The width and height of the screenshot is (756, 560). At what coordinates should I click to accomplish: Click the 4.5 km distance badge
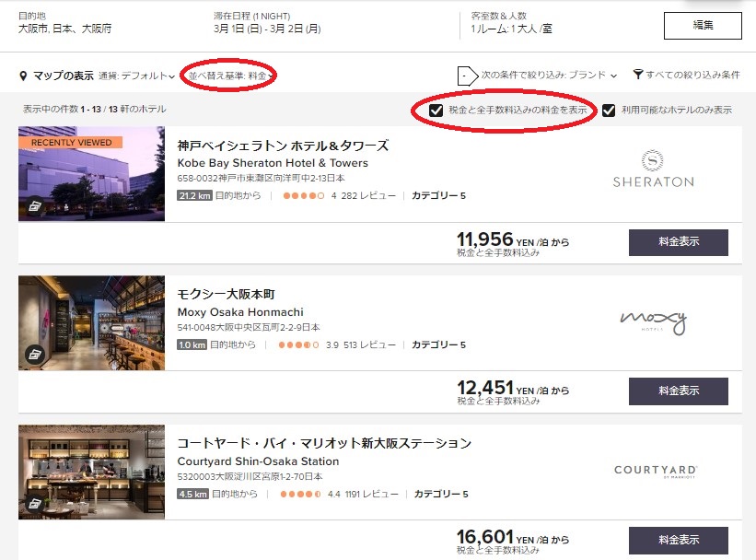click(192, 494)
